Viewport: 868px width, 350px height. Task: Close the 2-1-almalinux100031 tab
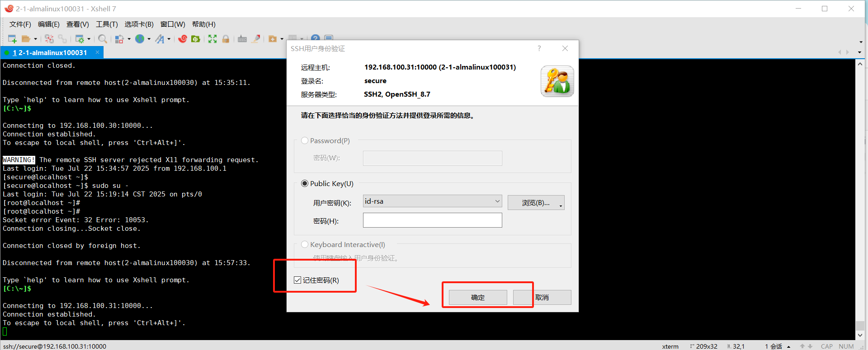click(x=97, y=52)
